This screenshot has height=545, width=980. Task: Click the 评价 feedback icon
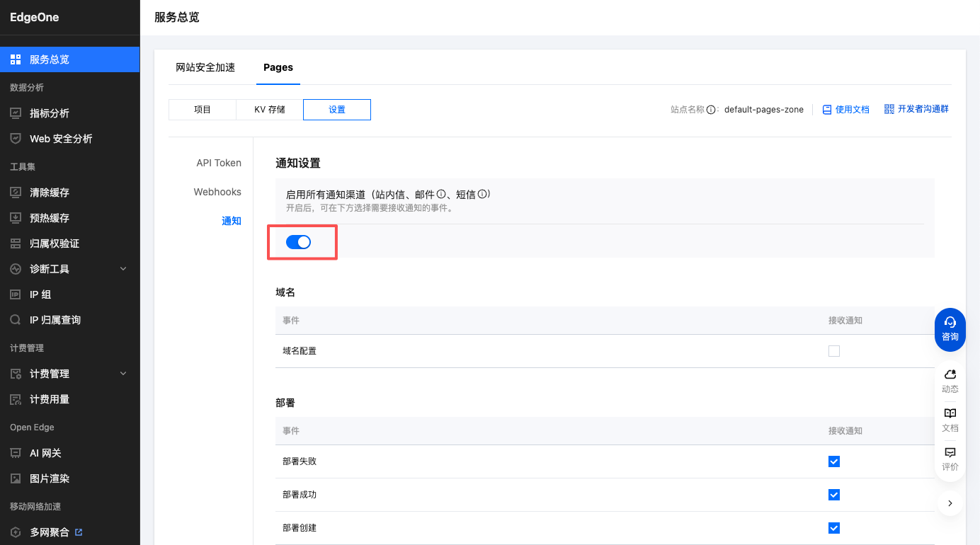pos(950,452)
